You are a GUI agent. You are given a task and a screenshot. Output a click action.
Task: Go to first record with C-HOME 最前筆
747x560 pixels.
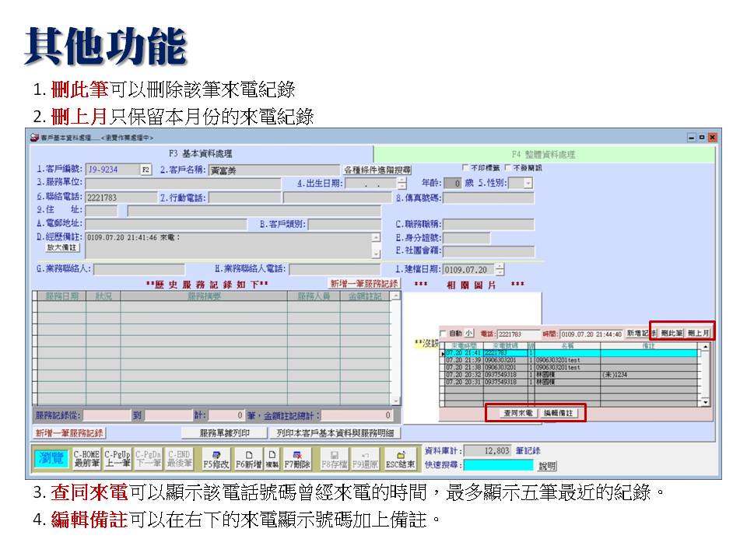coord(86,459)
